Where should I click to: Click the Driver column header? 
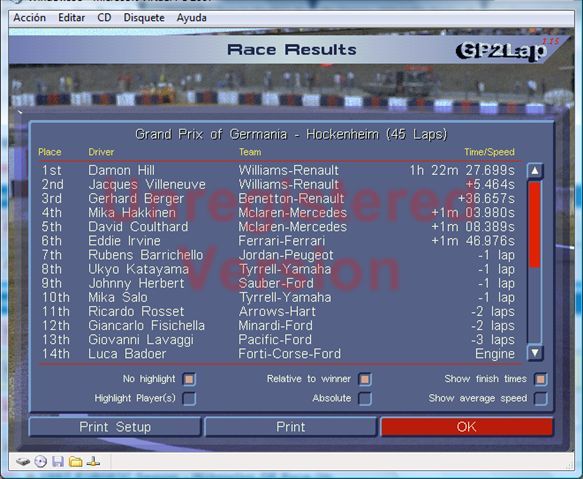click(101, 152)
